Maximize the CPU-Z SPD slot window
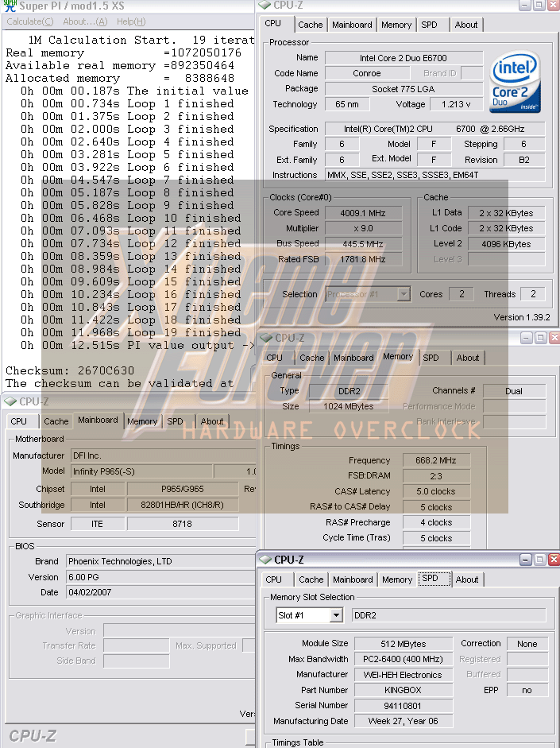Screen dimensions: 560x748 [x=539, y=560]
